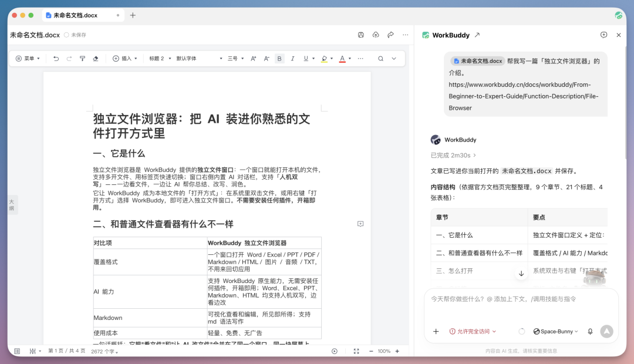Open the highlight color dropdown arrow
The height and width of the screenshot is (364, 634).
332,59
